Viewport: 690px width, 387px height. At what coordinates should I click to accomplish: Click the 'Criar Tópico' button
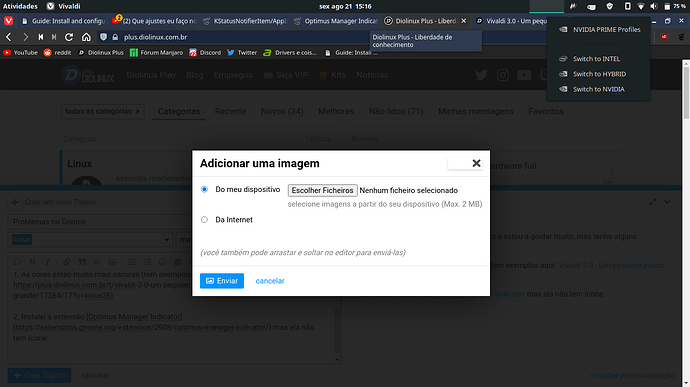(x=39, y=375)
